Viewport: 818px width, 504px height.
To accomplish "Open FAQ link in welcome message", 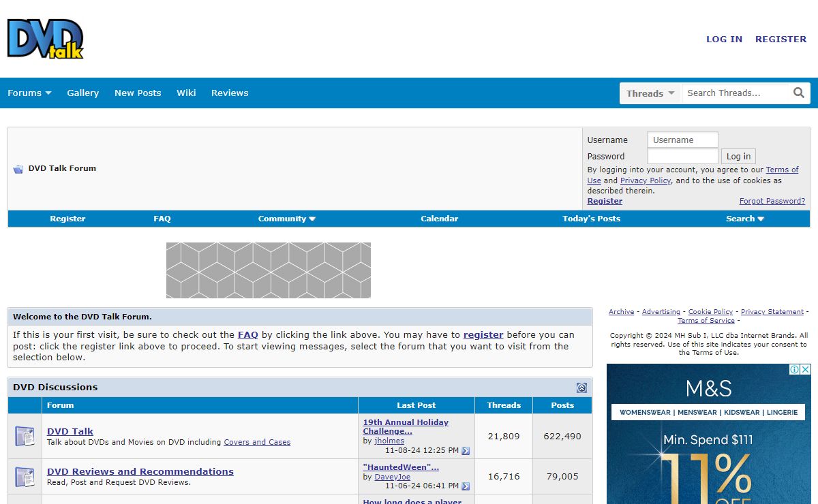I will click(247, 335).
